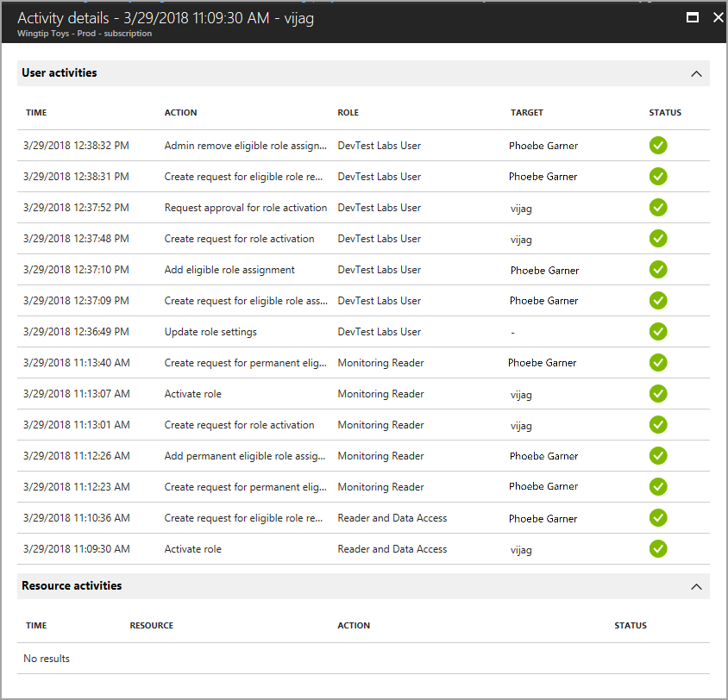Select the 11:13:40 AM Monitoring Reader request row
The height and width of the screenshot is (700, 728).
(363, 362)
